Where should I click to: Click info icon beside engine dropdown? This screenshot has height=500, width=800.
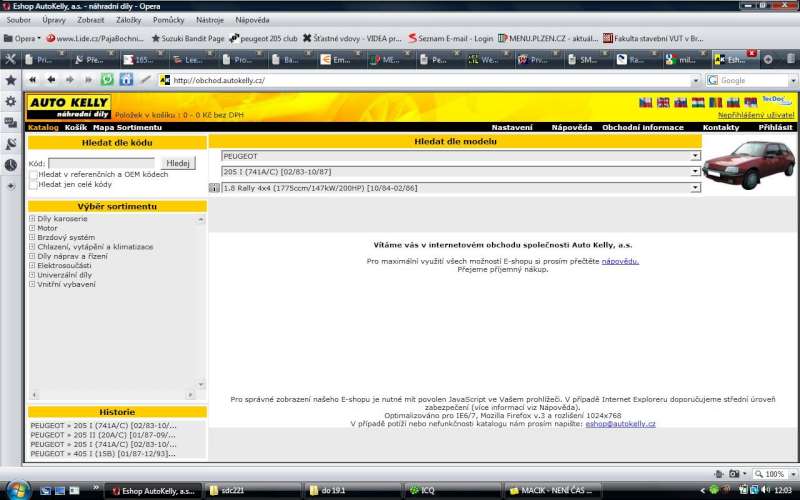(214, 188)
